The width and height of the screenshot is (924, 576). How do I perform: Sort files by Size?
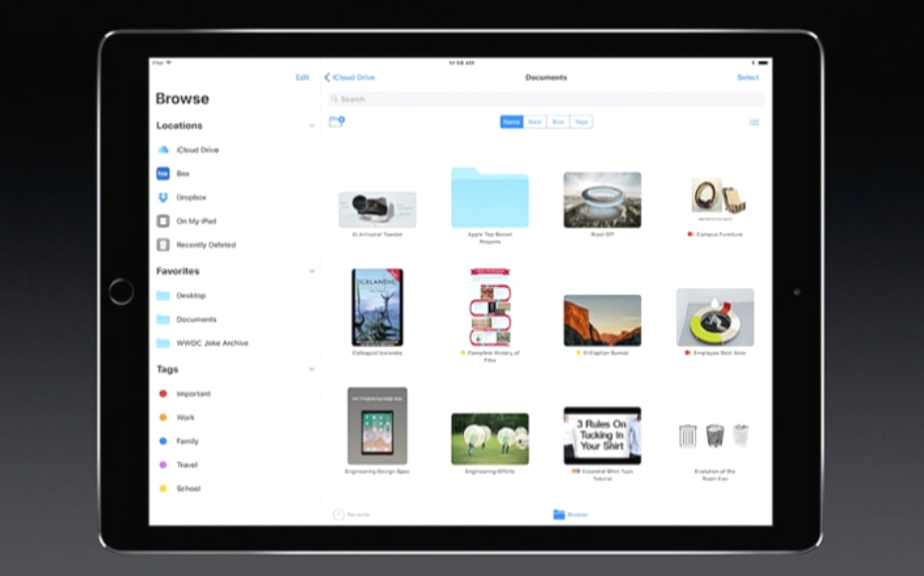click(558, 122)
